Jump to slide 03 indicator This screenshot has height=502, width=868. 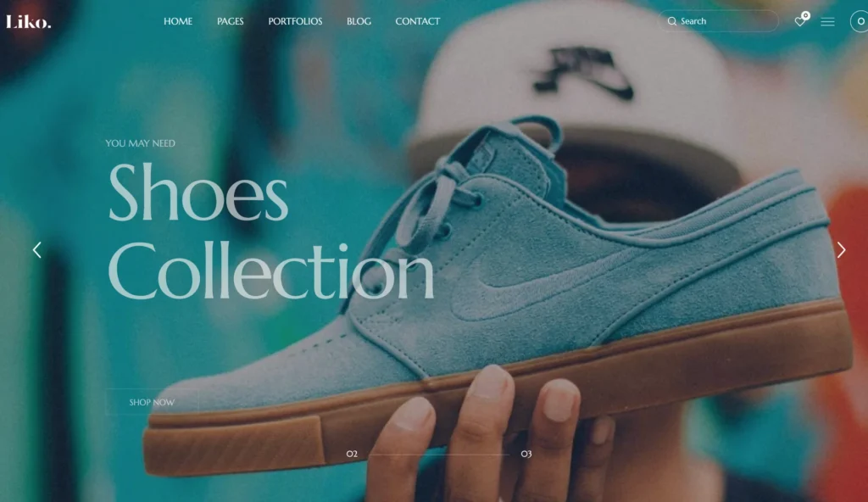click(x=526, y=454)
